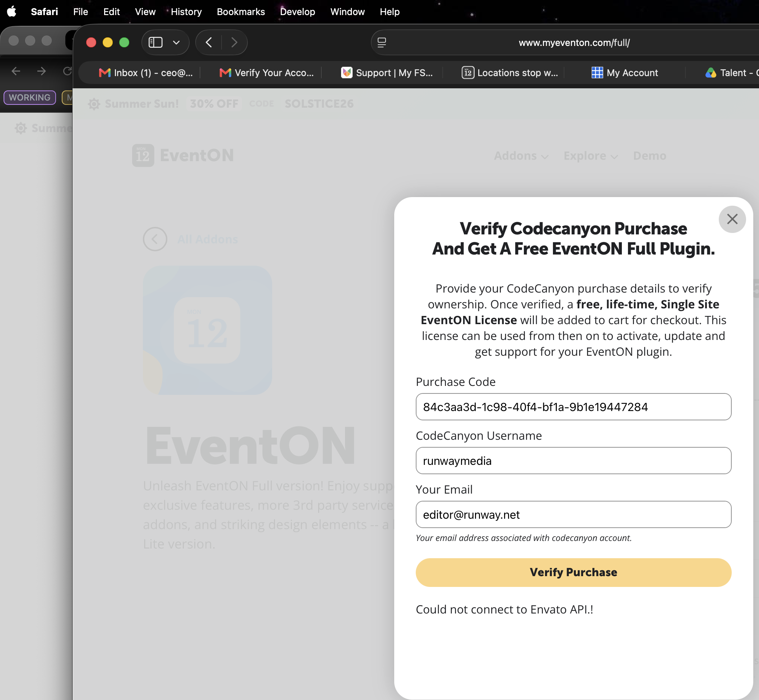Screen dimensions: 759x700
Task: Expand the sidebar options chevron
Action: (176, 42)
